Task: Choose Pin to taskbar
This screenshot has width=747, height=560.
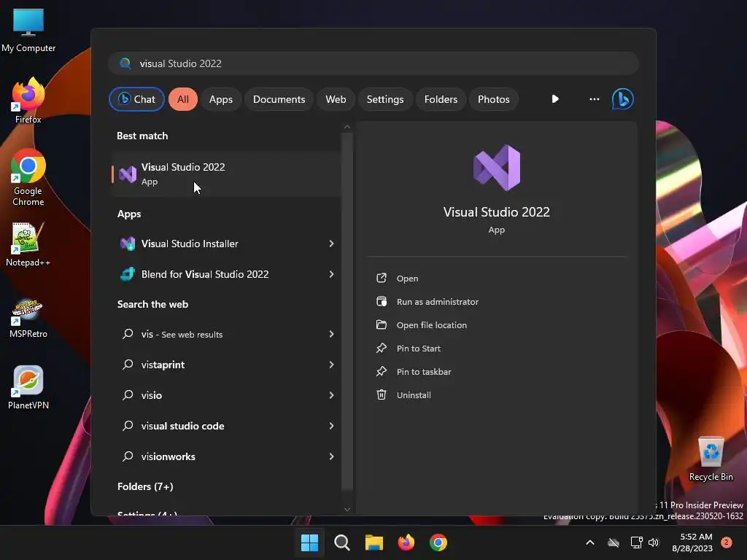Action: 424,371
